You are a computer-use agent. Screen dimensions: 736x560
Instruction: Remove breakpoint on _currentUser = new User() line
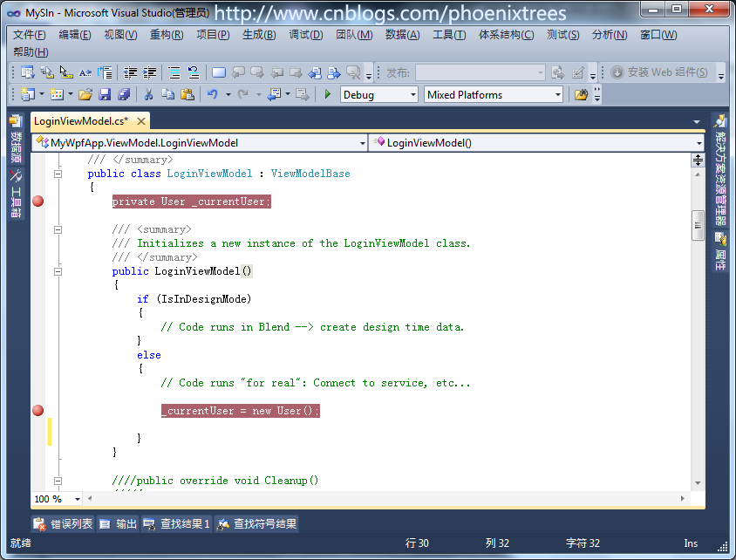pos(38,411)
